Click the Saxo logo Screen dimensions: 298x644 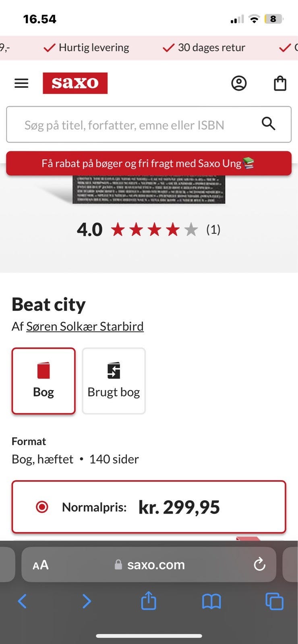pos(75,83)
